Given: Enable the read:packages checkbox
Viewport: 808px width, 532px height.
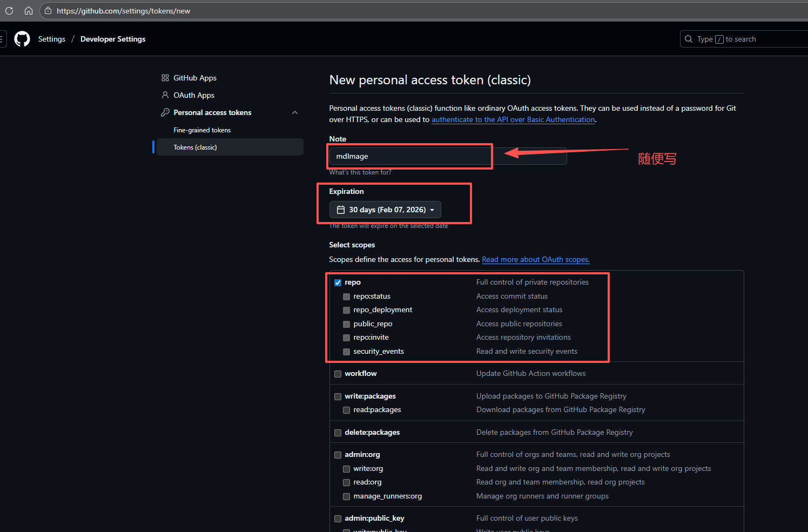Looking at the screenshot, I should [x=346, y=410].
